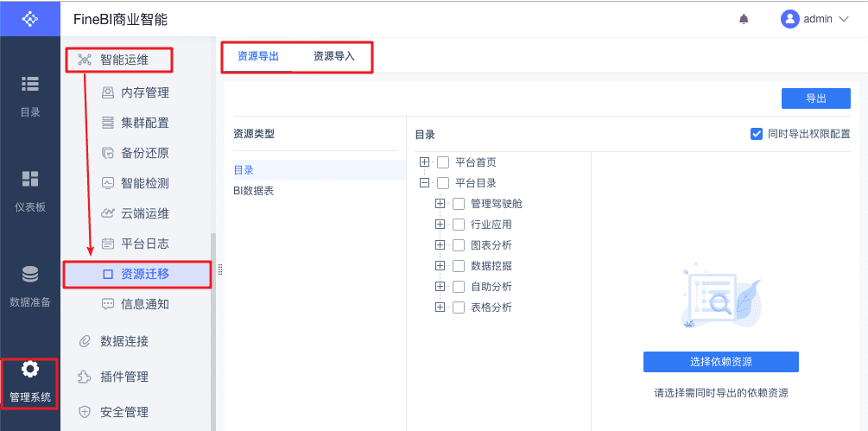This screenshot has width=868, height=431.
Task: Click the notification bell icon
Action: (744, 19)
